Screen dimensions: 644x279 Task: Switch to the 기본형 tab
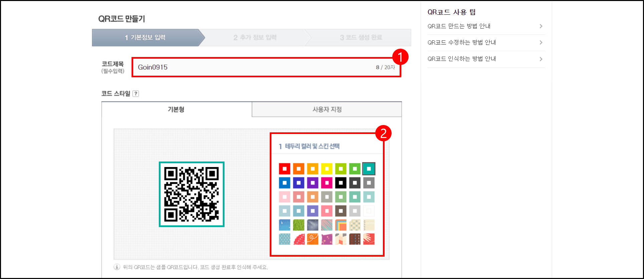[x=176, y=109]
